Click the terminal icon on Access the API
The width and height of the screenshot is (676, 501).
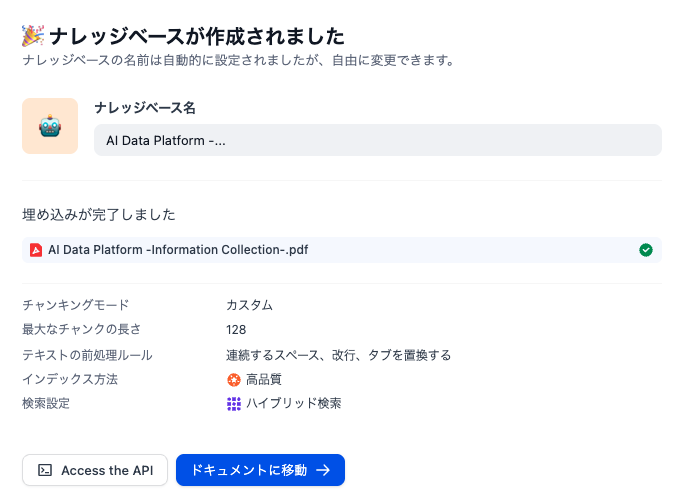tap(45, 470)
